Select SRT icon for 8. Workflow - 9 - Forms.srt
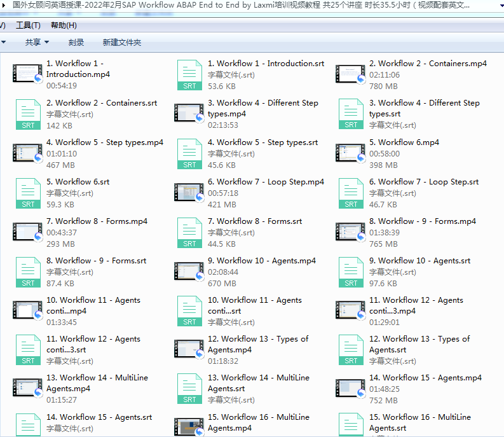The height and width of the screenshot is (437, 504). click(28, 272)
